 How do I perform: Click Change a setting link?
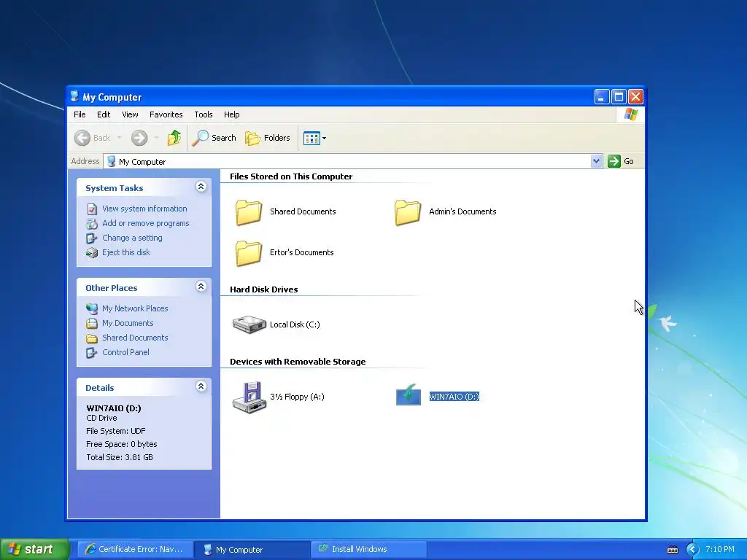(132, 238)
